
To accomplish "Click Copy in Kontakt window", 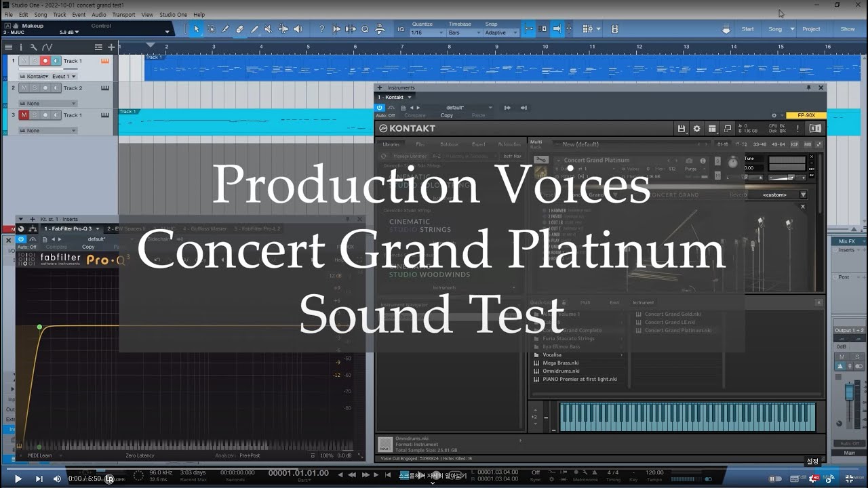I will [x=446, y=115].
